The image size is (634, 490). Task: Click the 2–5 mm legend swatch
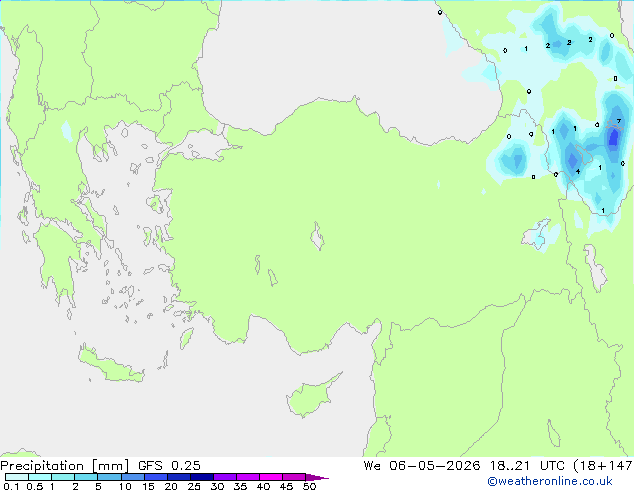pyautogui.click(x=86, y=477)
